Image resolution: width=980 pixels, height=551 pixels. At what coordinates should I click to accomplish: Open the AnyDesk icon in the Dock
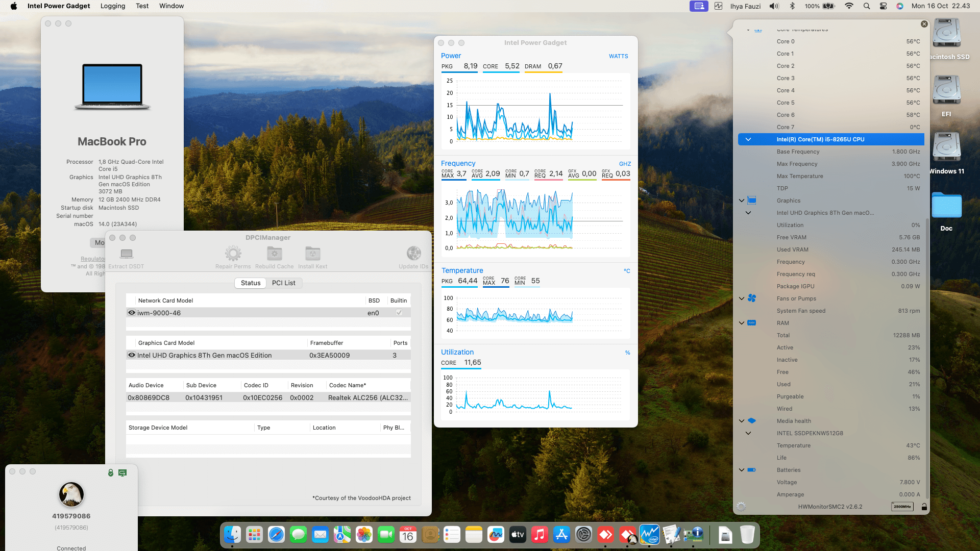point(606,535)
